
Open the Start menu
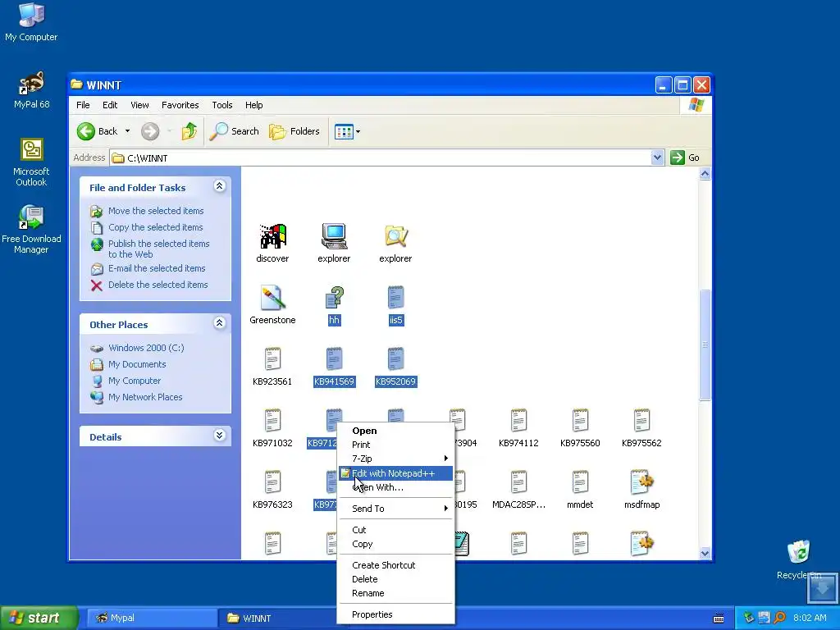click(x=39, y=618)
